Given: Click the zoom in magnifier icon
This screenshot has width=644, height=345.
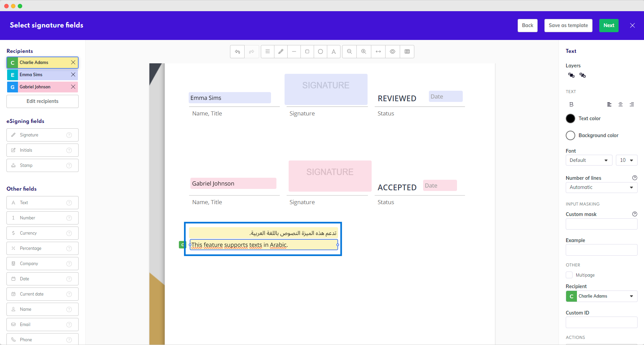Looking at the screenshot, I should pos(363,51).
